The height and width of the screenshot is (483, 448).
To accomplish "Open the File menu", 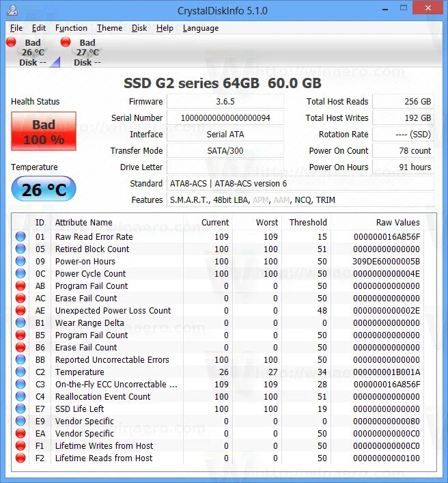I will [16, 28].
